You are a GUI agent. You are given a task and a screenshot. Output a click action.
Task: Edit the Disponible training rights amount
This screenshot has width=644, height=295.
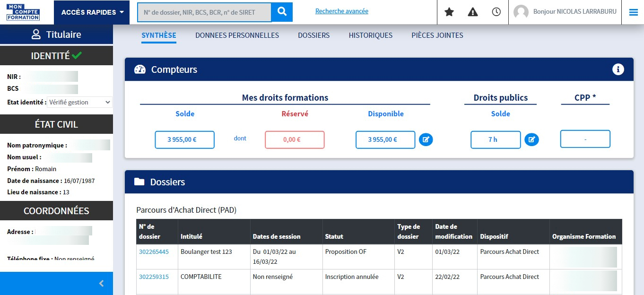click(x=426, y=139)
